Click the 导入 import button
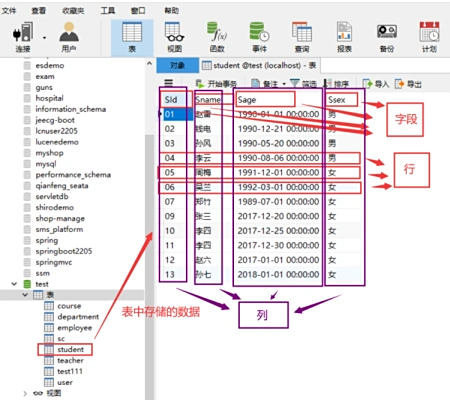The height and width of the screenshot is (400, 450). coord(376,84)
